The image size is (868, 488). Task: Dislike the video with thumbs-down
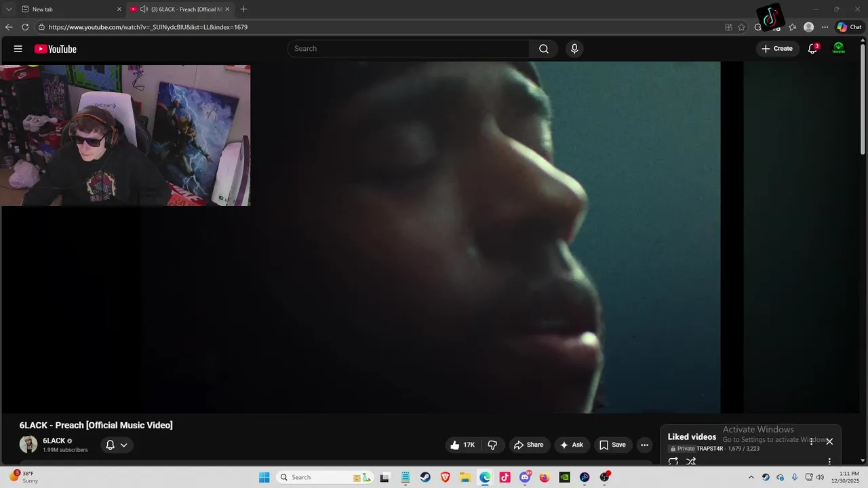click(493, 445)
